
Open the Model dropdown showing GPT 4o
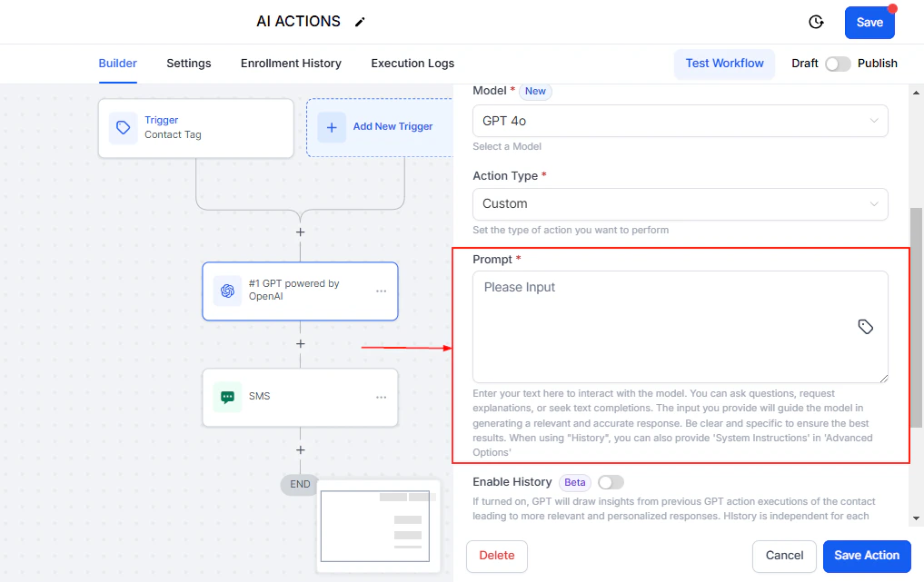(680, 120)
